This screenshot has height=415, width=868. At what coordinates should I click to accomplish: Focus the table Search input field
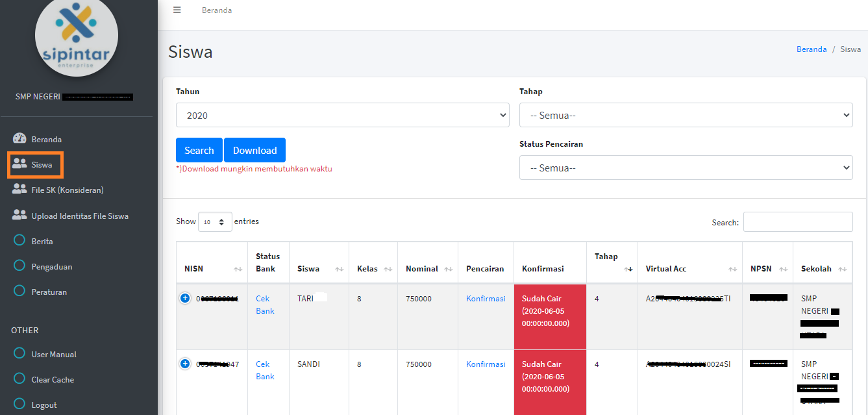[x=797, y=222]
